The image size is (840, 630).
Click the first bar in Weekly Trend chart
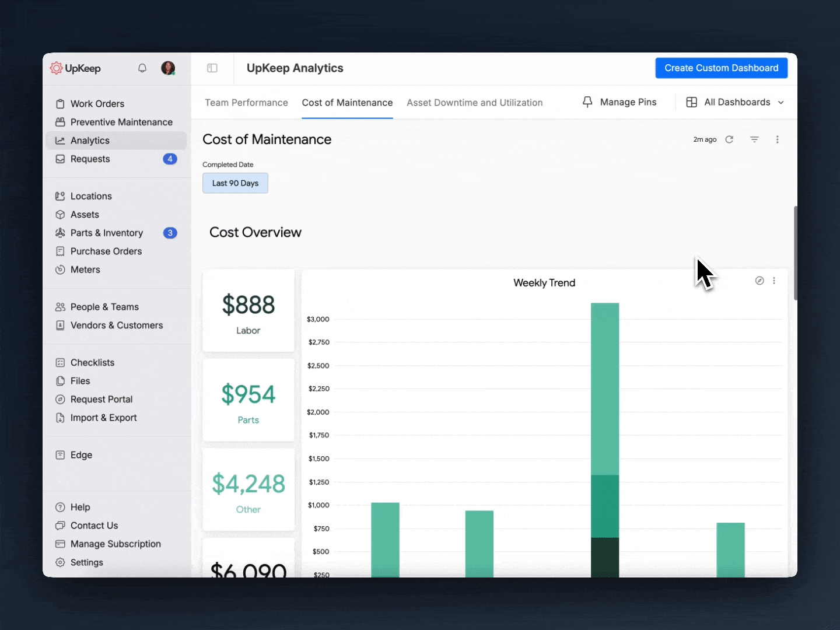coord(385,540)
